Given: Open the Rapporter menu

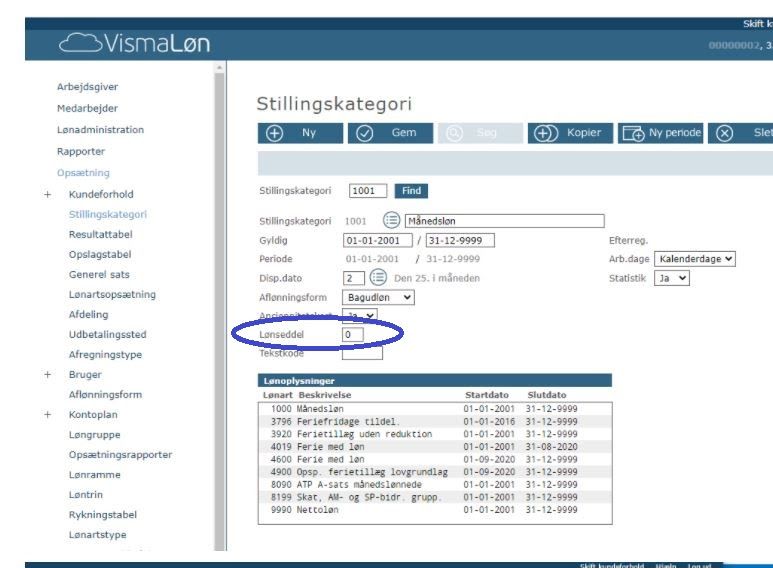Looking at the screenshot, I should point(81,151).
